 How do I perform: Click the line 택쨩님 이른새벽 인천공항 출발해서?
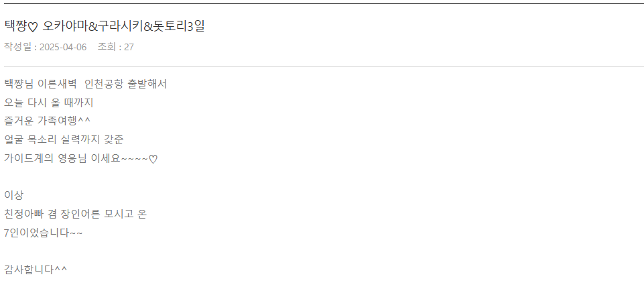pos(85,84)
